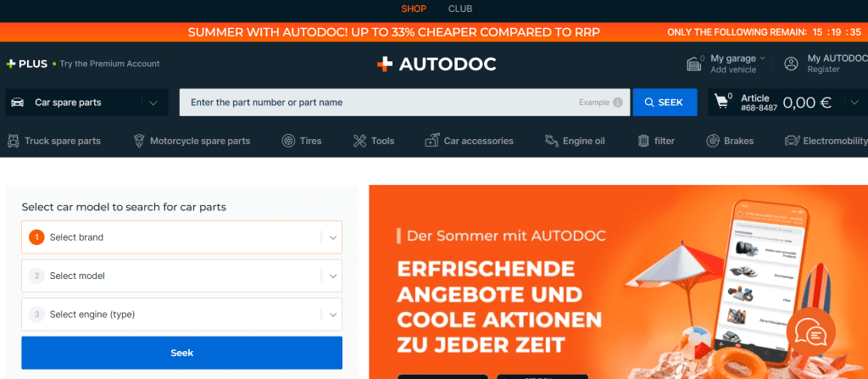Click the info icon next to Example
This screenshot has width=868, height=379.
tap(618, 103)
